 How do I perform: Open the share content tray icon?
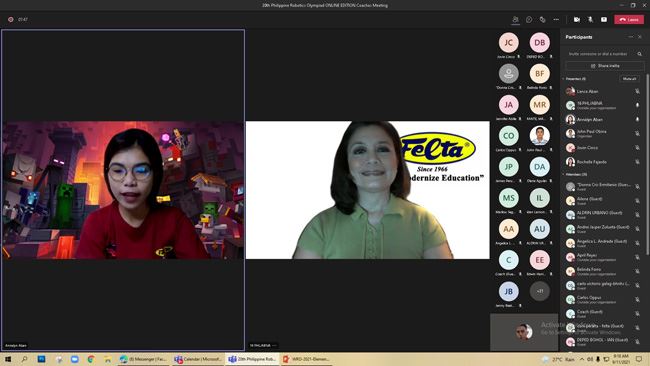(x=604, y=19)
